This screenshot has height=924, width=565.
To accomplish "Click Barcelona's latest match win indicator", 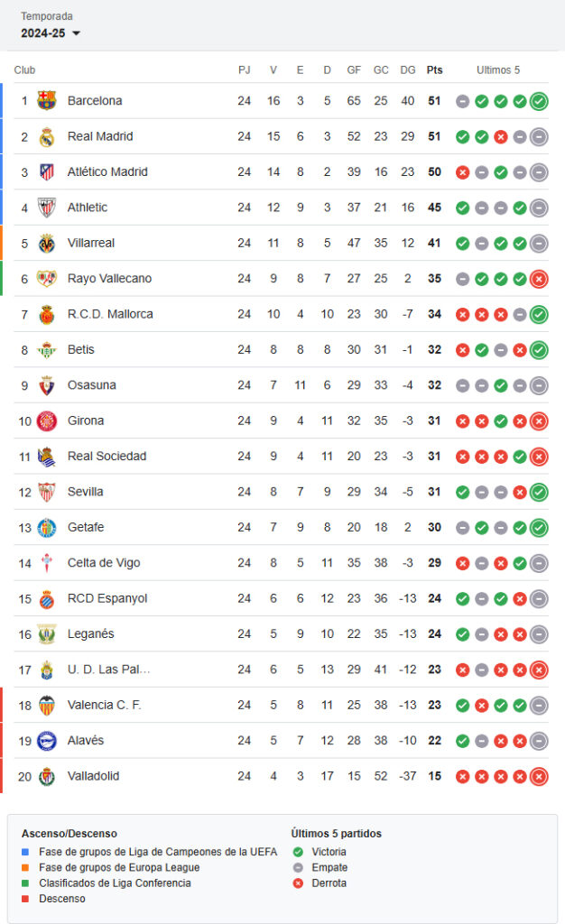I will 539,101.
